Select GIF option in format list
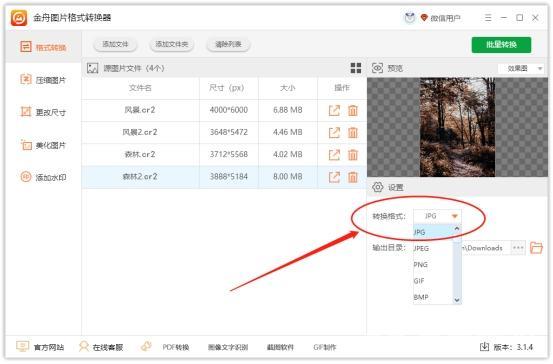 point(419,281)
